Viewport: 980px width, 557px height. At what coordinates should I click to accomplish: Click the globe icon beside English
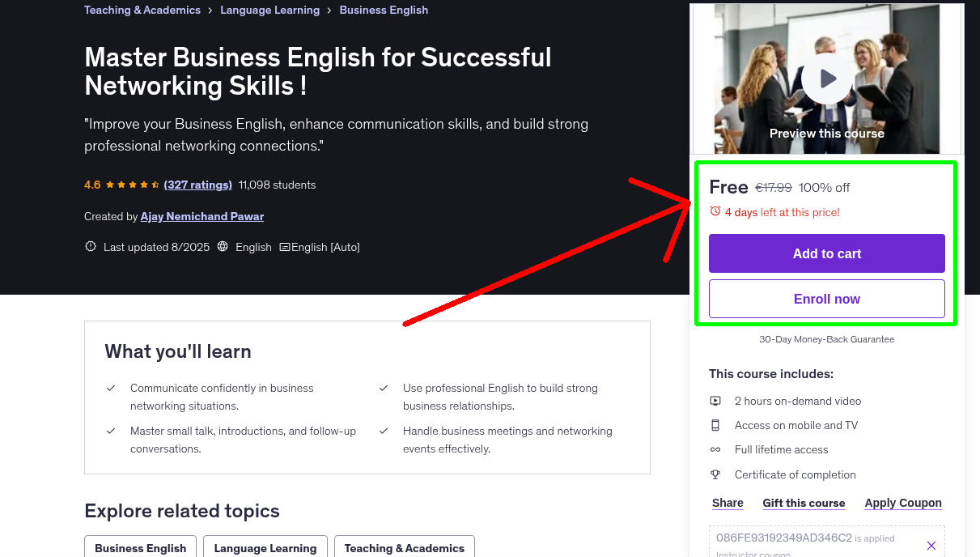tap(222, 247)
